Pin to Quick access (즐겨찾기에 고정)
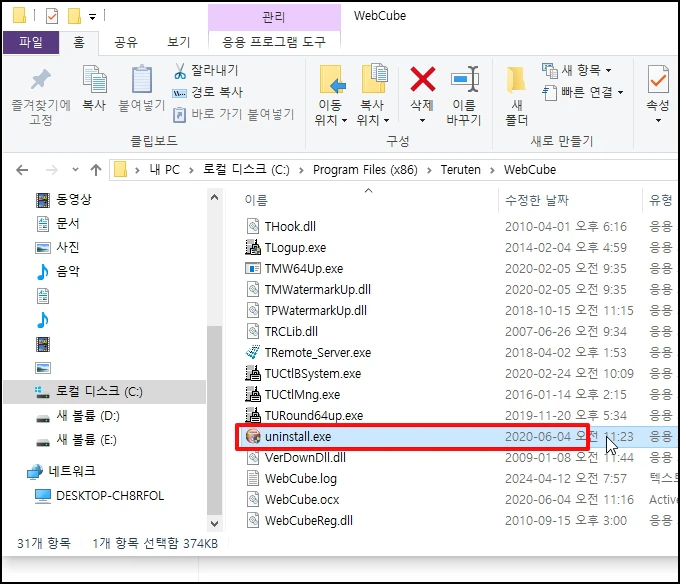The image size is (680, 584). pyautogui.click(x=41, y=96)
